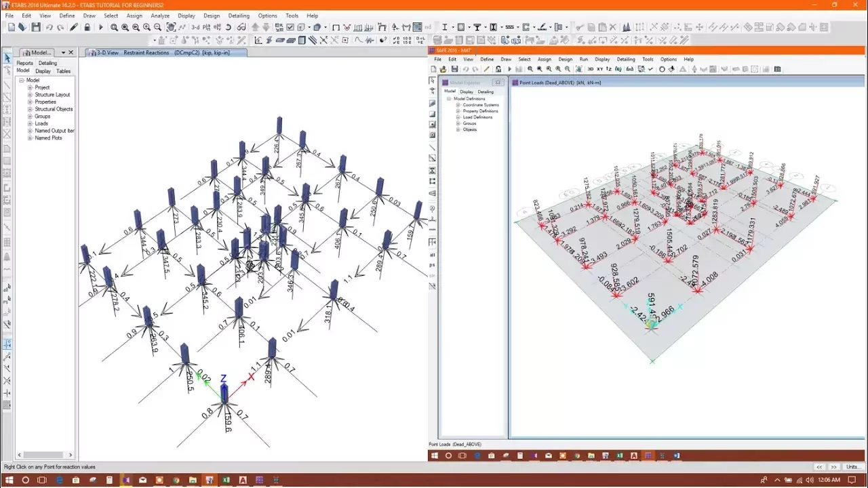The image size is (868, 488).
Task: Click the Save icon in ETABS toolbar
Action: coord(36,27)
